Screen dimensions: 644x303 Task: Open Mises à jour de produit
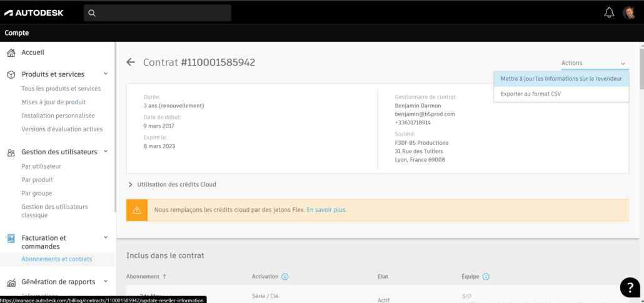point(54,102)
